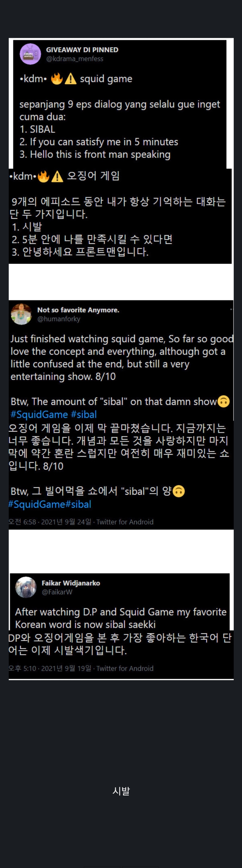Click the "Not so favorite Anymore." name
The image size is (242, 868).
[78, 310]
